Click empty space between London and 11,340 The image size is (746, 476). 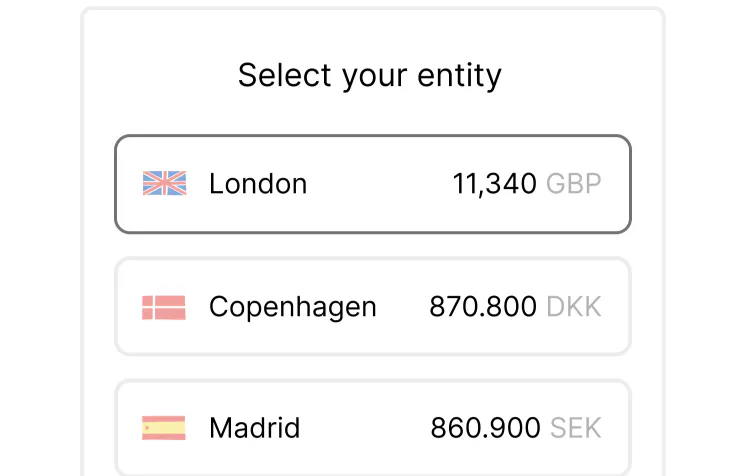[380, 184]
